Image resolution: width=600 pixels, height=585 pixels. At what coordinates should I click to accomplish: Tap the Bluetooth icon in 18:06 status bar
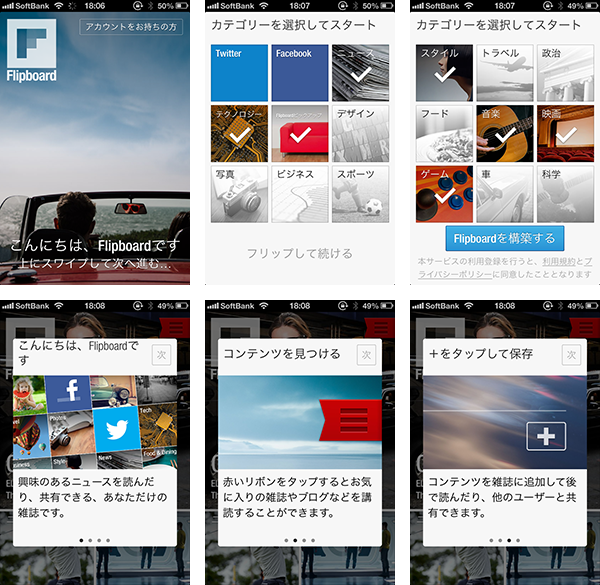pos(151,6)
